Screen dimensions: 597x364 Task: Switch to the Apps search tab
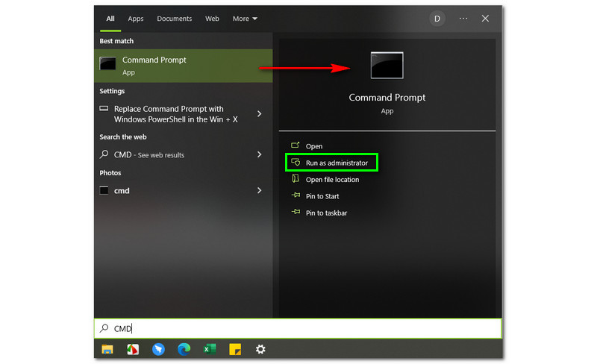[136, 19]
